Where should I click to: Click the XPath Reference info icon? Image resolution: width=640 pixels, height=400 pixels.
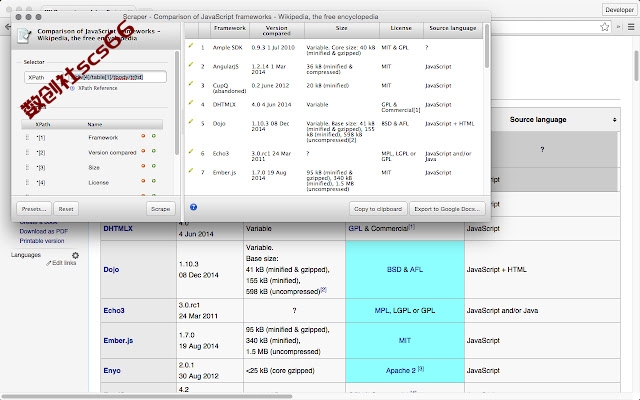(x=72, y=88)
